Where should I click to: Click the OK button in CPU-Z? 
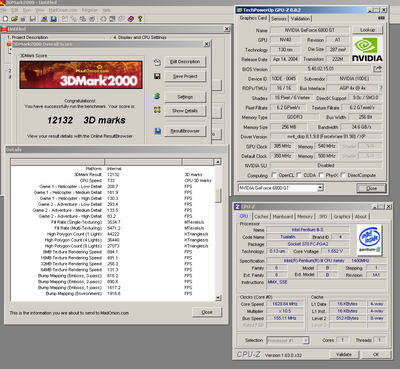click(x=376, y=354)
